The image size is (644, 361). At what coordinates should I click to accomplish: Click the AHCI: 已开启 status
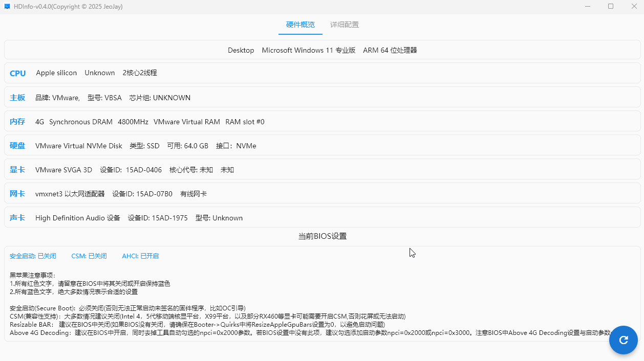(x=140, y=256)
